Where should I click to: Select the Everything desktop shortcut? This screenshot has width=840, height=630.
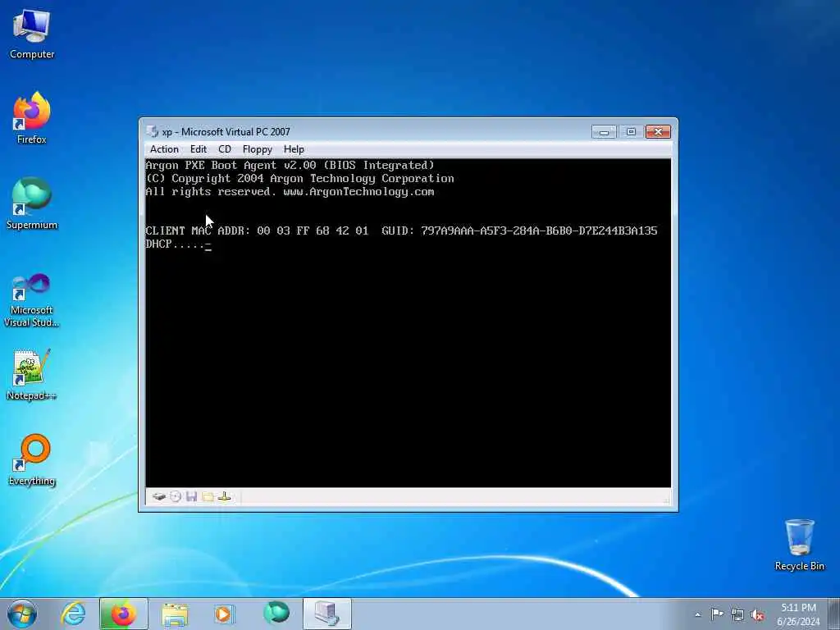32,459
